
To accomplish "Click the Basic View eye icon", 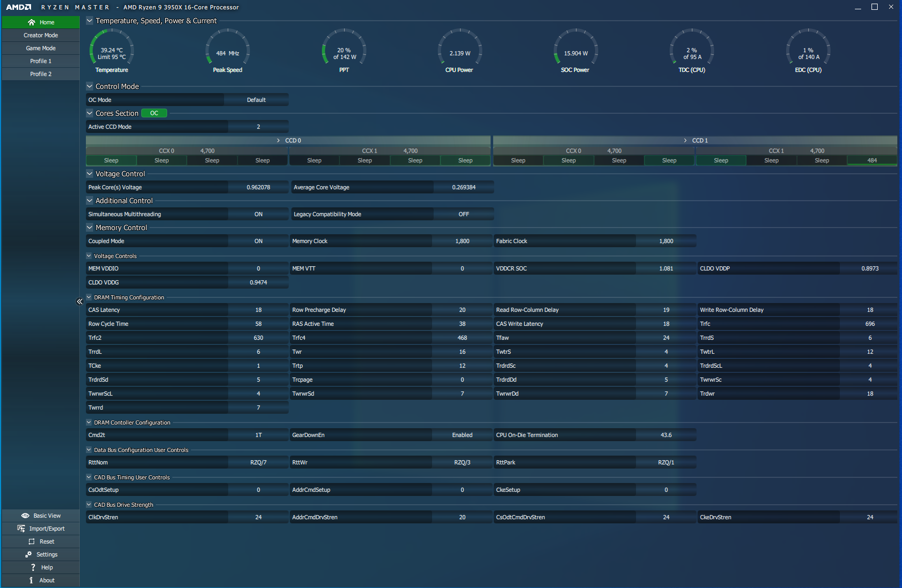I will coord(25,516).
